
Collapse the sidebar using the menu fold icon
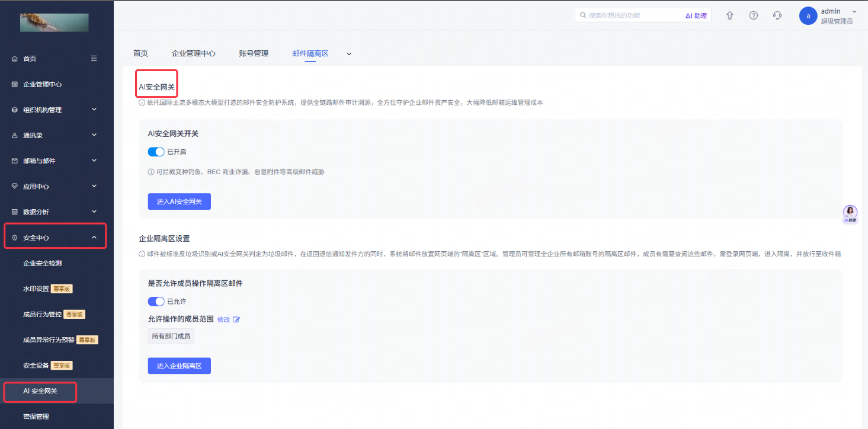94,59
